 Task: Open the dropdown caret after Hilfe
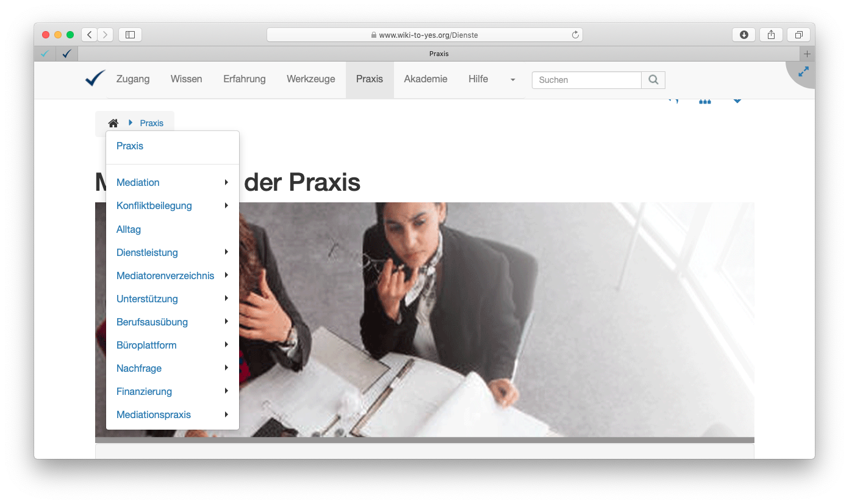512,80
